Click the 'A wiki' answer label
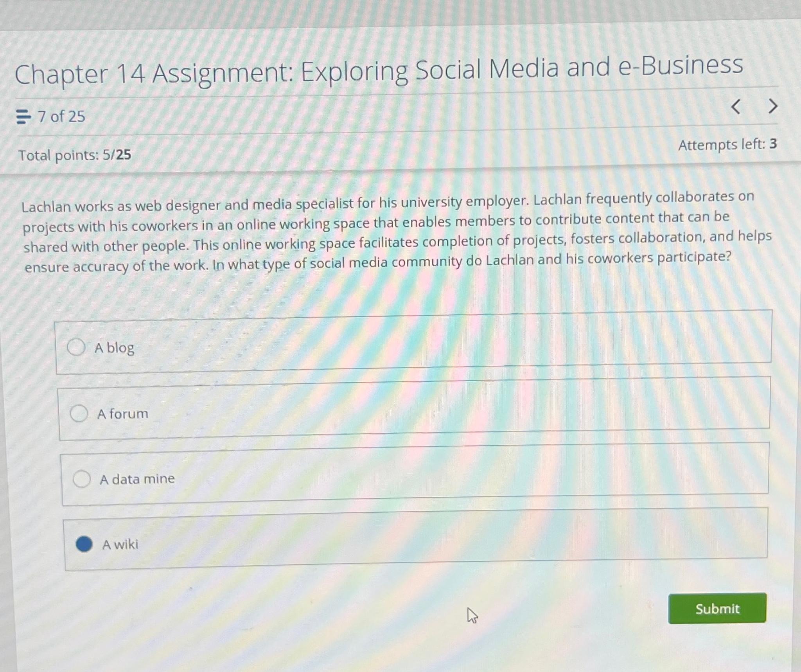The height and width of the screenshot is (672, 801). pyautogui.click(x=120, y=544)
